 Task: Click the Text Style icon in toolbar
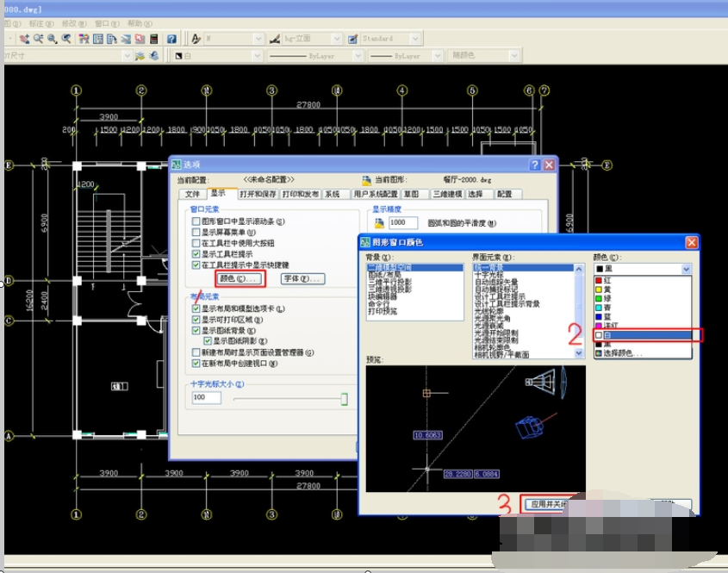196,39
